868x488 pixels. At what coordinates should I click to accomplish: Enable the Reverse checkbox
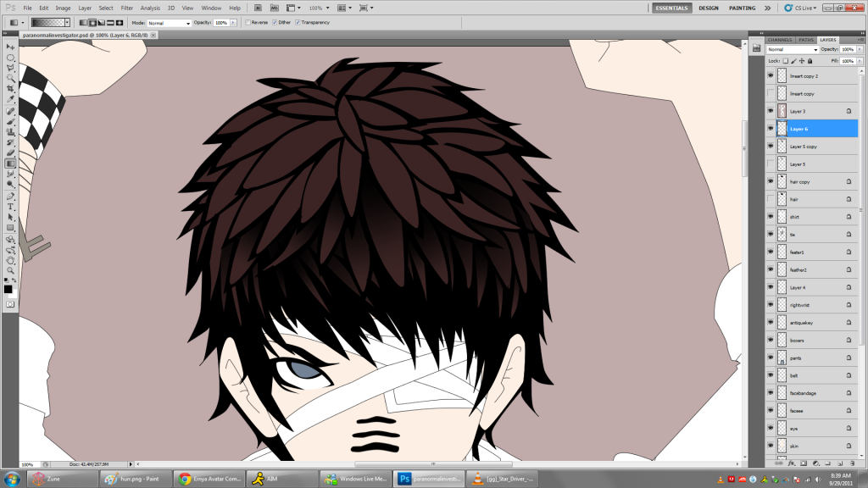[x=248, y=23]
